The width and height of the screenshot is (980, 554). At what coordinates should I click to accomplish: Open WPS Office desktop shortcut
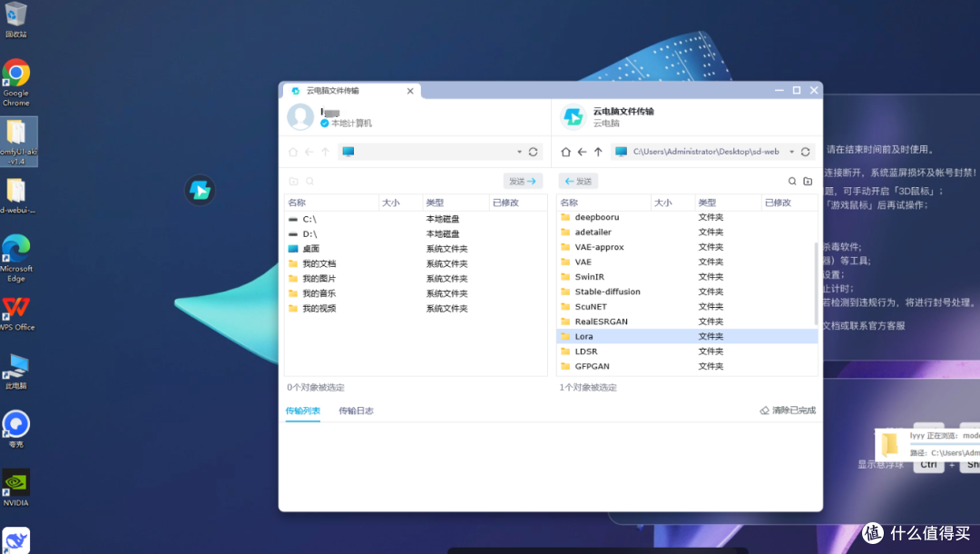16,314
